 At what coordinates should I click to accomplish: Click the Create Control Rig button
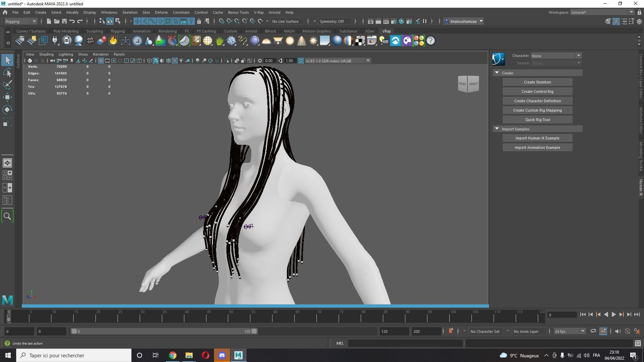(537, 92)
